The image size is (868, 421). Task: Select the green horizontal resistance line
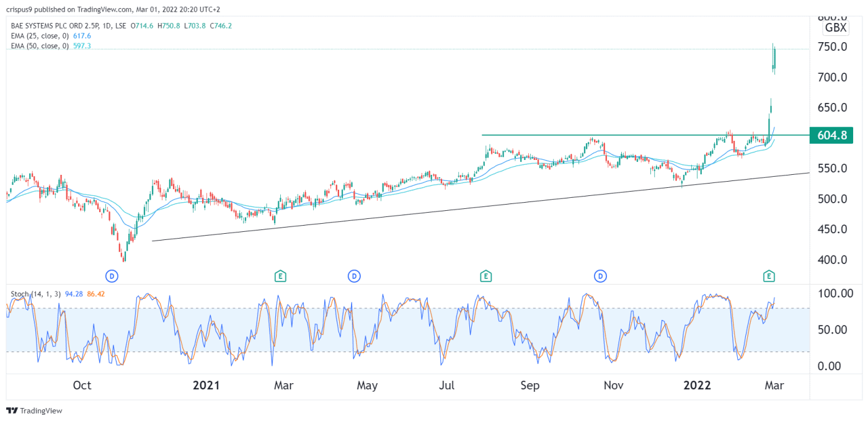click(620, 135)
